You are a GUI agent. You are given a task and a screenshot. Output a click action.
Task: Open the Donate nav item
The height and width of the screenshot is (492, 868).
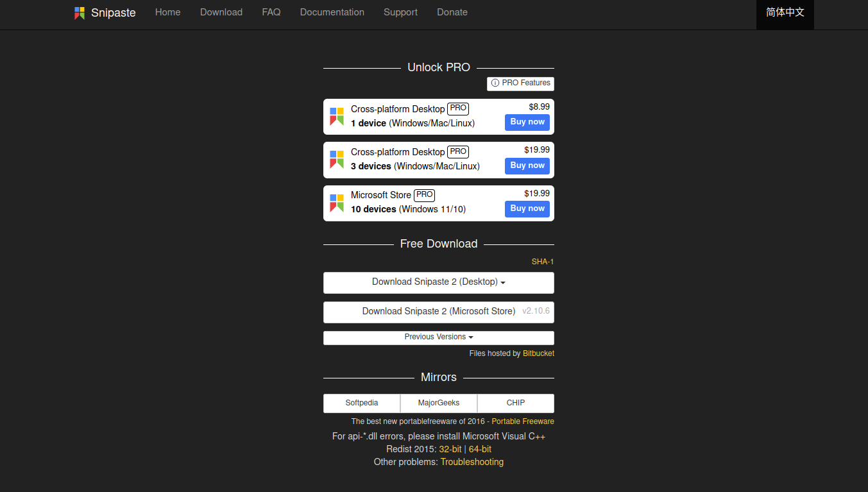(x=452, y=12)
